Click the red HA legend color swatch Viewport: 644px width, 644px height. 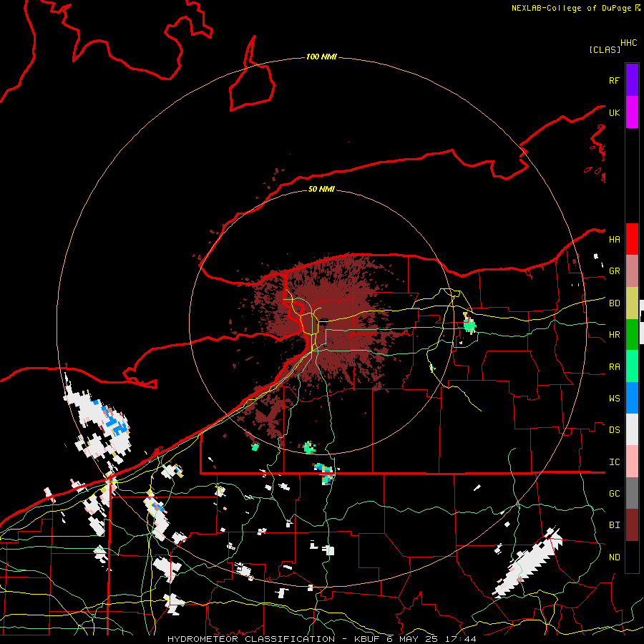pyautogui.click(x=632, y=239)
